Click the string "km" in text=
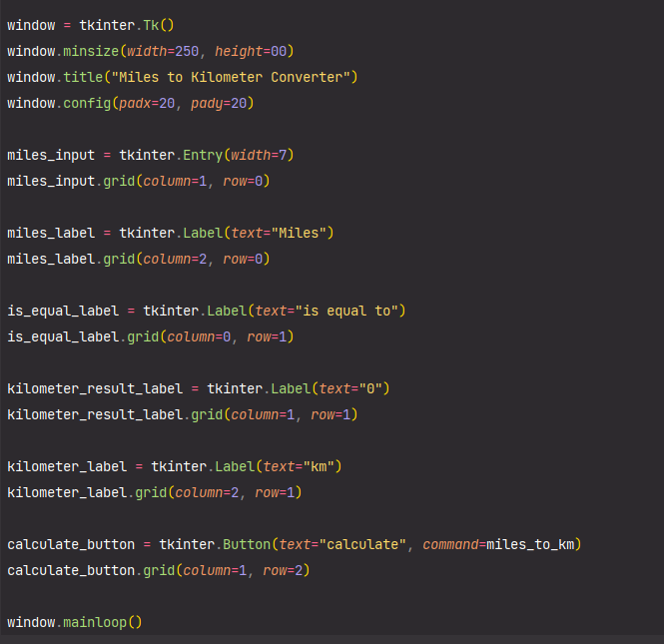 click(x=319, y=466)
